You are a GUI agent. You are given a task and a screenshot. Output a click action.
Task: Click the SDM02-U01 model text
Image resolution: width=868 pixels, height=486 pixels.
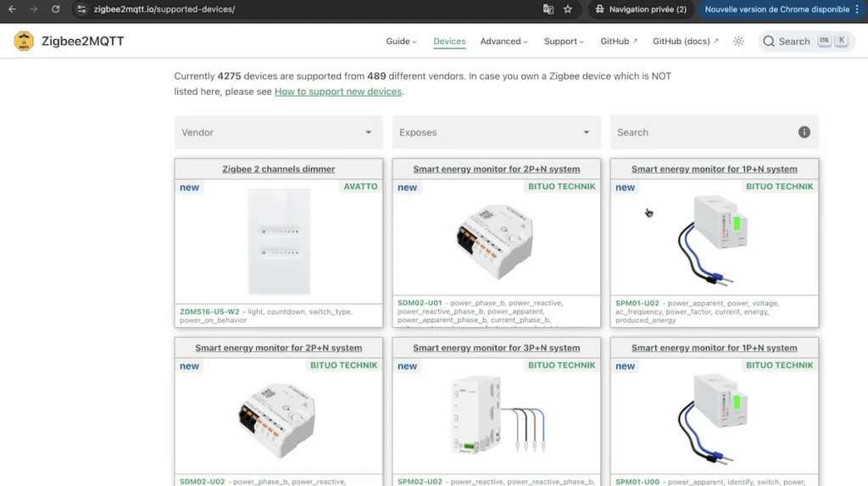[420, 303]
